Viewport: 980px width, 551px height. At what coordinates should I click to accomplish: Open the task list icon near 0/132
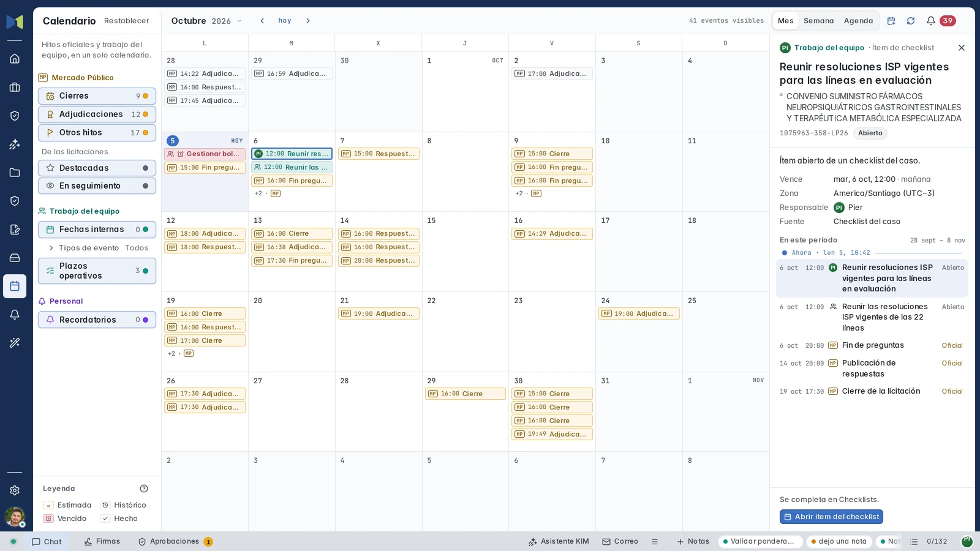click(x=914, y=542)
